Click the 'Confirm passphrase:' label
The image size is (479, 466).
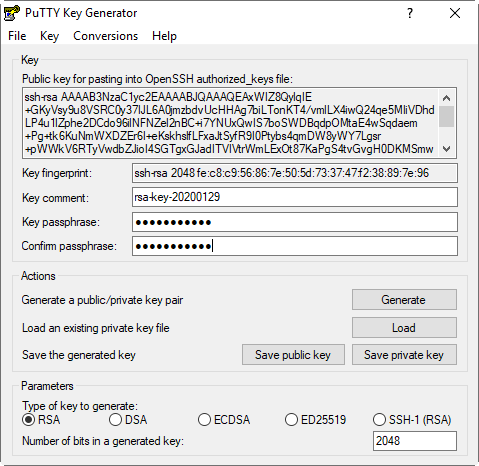pyautogui.click(x=69, y=246)
